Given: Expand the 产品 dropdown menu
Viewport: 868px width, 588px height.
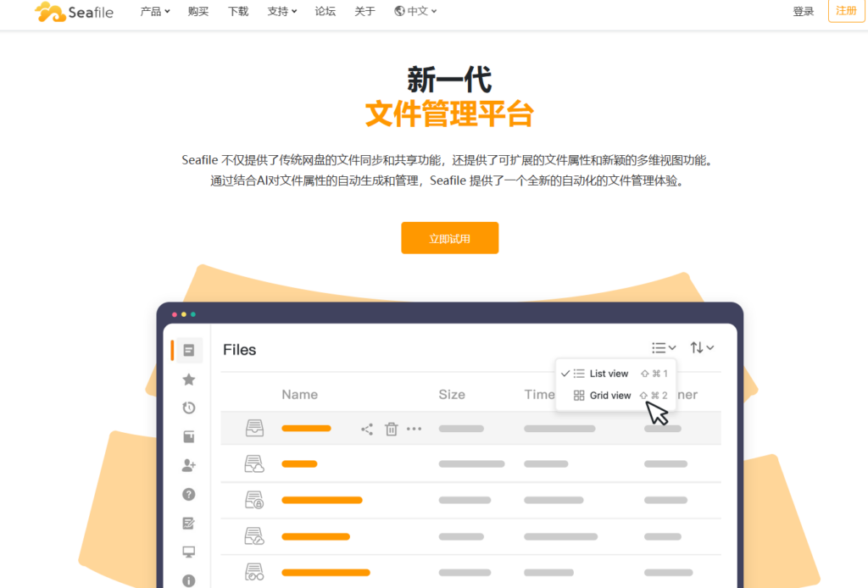Looking at the screenshot, I should tap(155, 11).
